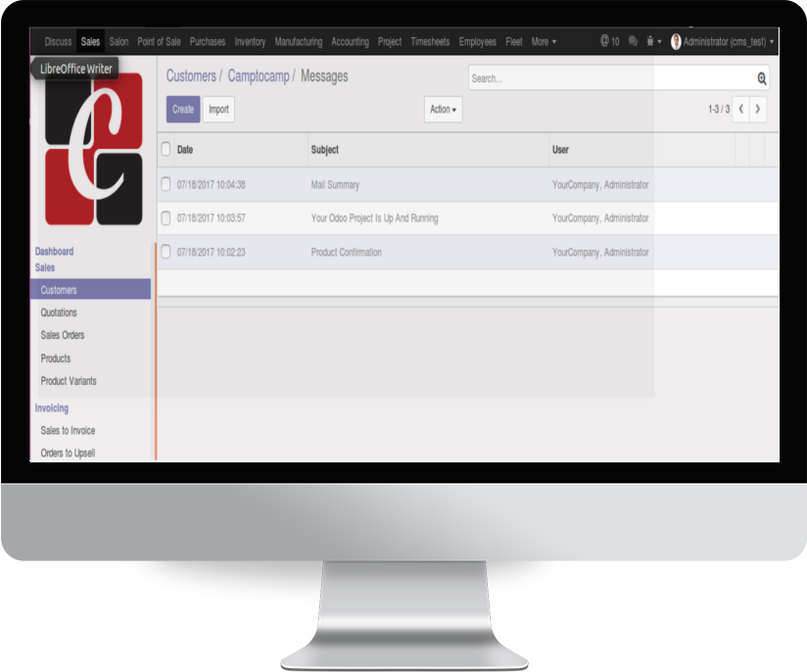Open the Manufacturing menu
The height and width of the screenshot is (672, 807).
(299, 42)
